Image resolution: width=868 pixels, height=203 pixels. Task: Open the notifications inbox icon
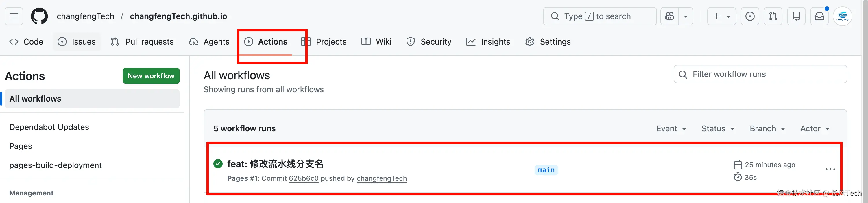click(x=819, y=16)
